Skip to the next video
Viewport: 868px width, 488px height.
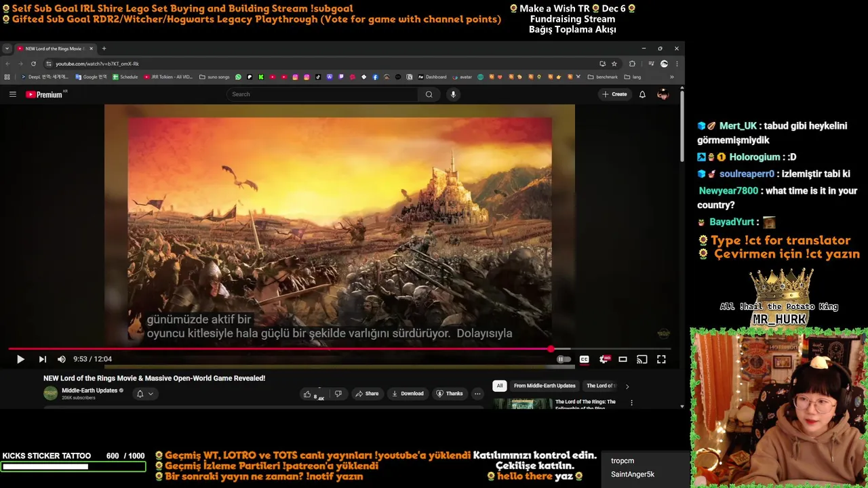(42, 359)
